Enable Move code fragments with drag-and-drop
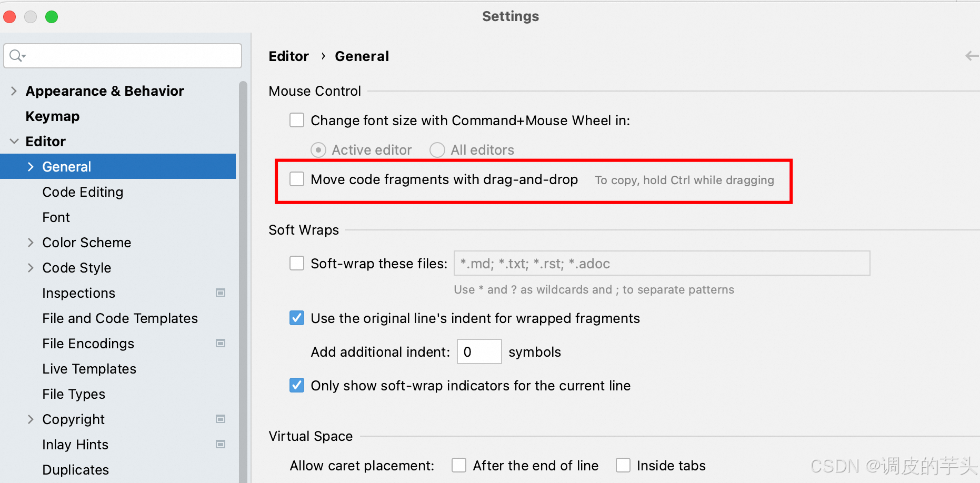 297,179
